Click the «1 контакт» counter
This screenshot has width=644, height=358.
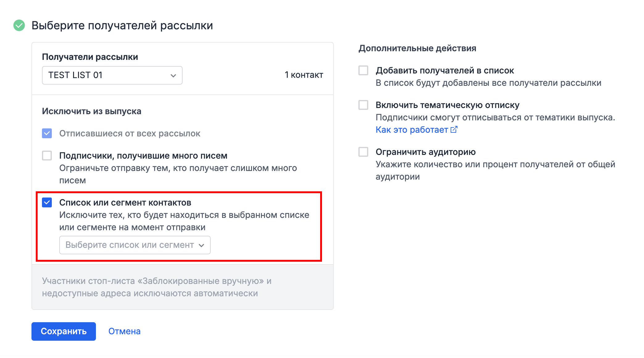(304, 74)
